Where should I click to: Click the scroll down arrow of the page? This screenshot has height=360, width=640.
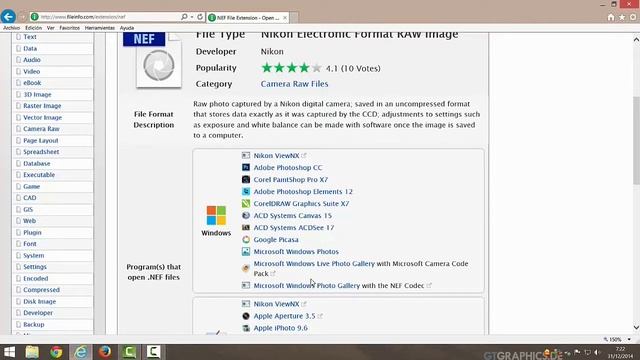coord(636,327)
